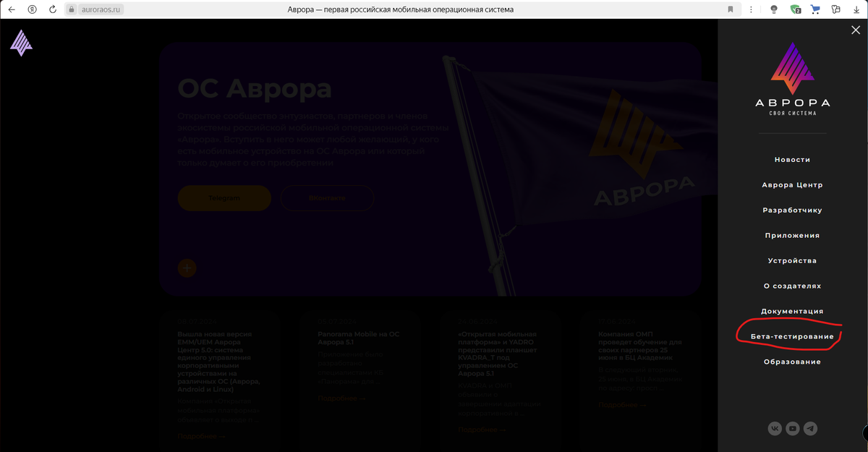Reload the page with the refresh icon

click(52, 9)
